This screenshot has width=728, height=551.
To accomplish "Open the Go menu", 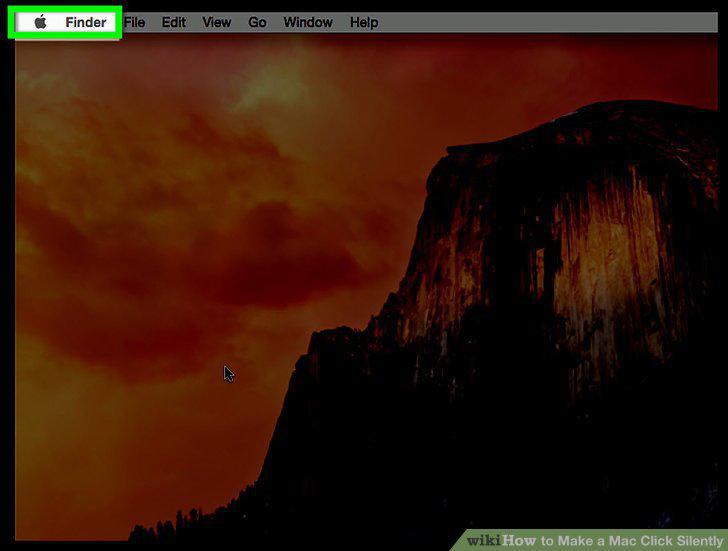I will pos(257,22).
